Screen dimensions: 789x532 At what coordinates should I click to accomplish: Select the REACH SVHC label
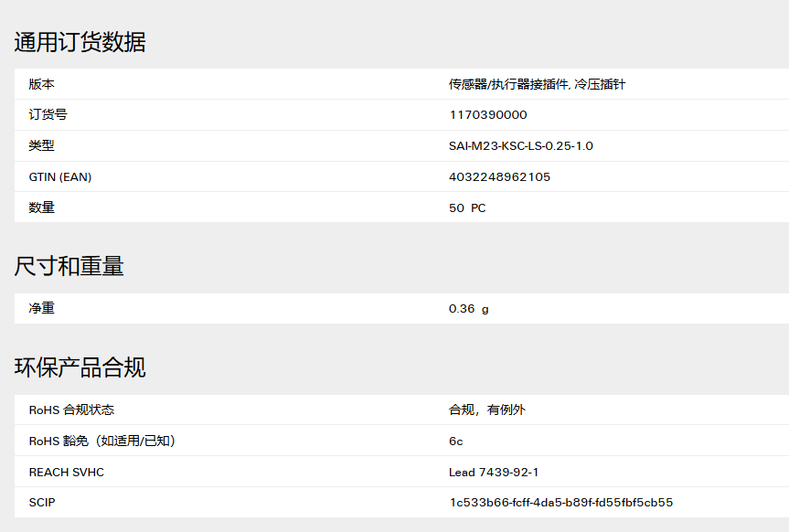click(x=67, y=472)
